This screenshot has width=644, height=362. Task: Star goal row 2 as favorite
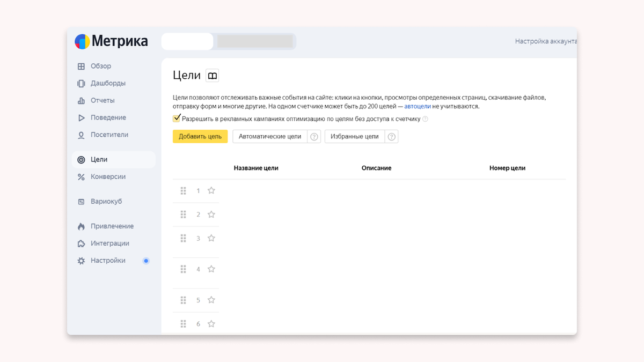tap(211, 215)
